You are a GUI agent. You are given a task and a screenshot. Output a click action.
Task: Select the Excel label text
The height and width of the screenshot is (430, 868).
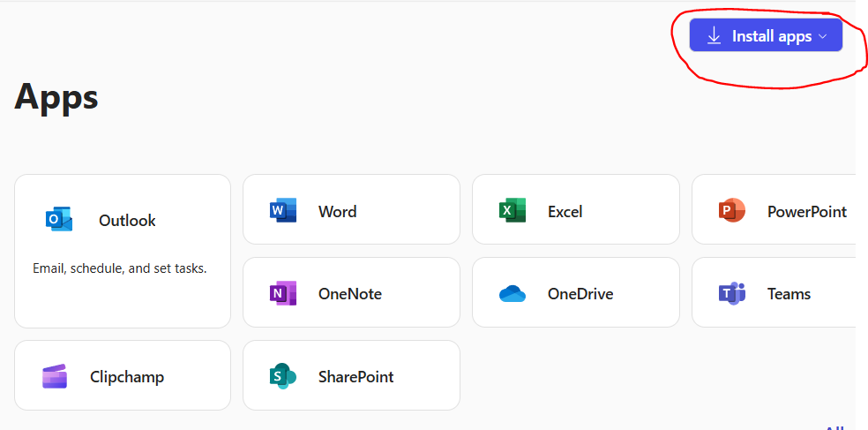pyautogui.click(x=565, y=211)
